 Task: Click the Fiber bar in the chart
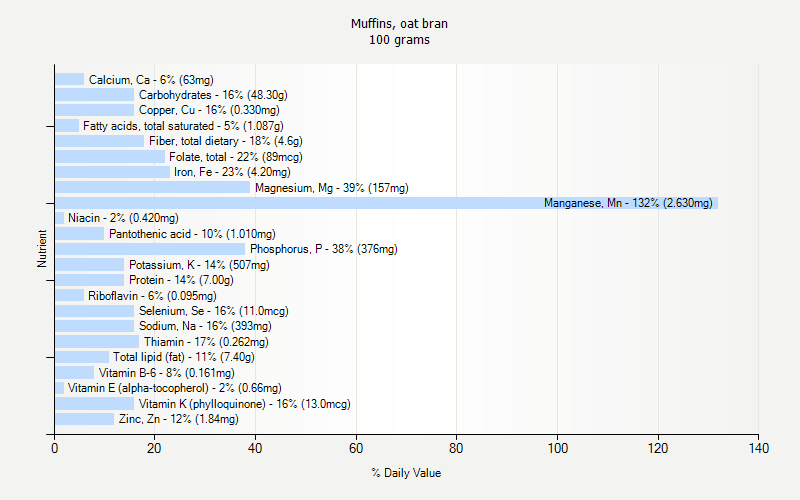pyautogui.click(x=99, y=141)
